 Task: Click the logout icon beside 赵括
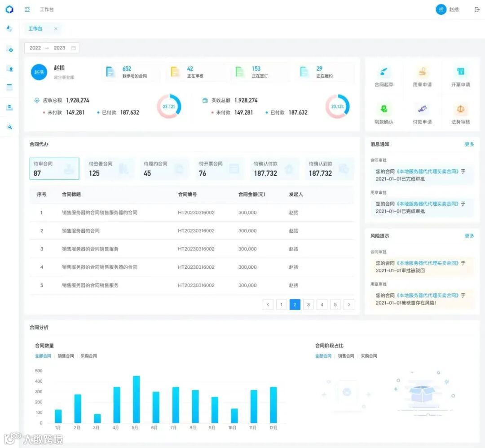click(x=476, y=9)
